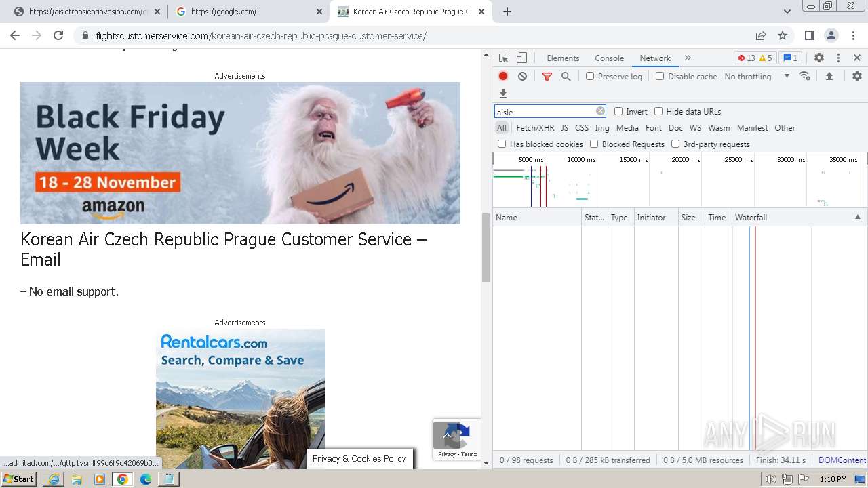Toggle Chrome side panel icon
The width and height of the screenshot is (868, 488).
pos(809,35)
